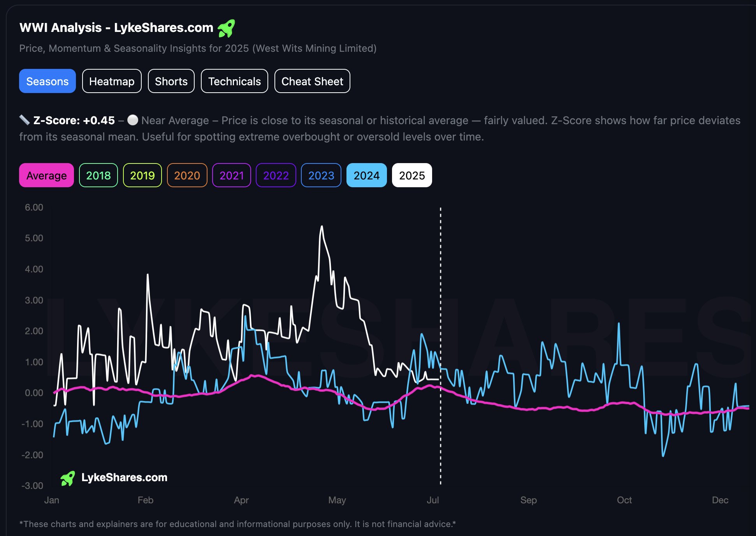756x536 pixels.
Task: Click the 2.00 y-axis label
Action: (34, 331)
